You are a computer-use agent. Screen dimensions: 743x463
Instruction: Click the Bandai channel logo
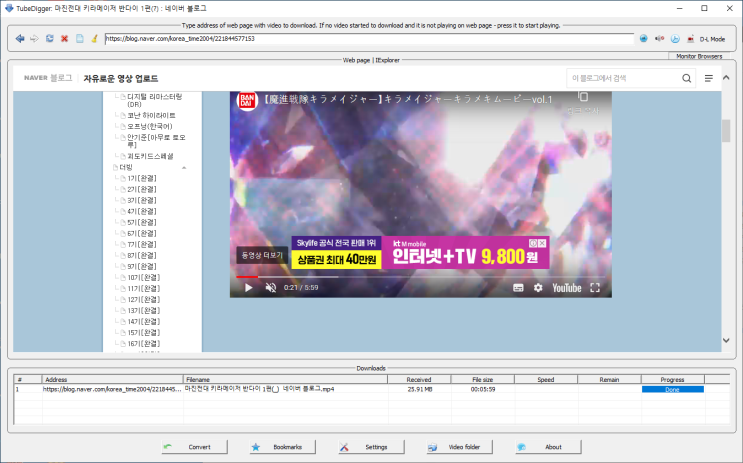[247, 100]
